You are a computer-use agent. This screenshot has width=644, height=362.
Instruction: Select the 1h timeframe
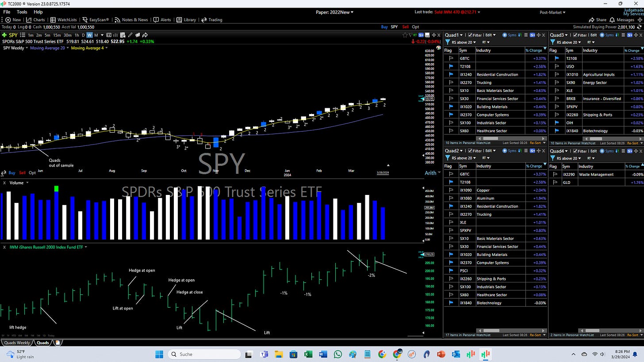pos(77,35)
